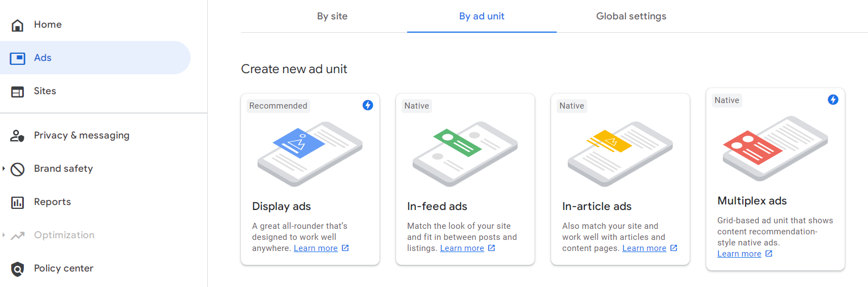Open the Global settings tab
Image resolution: width=868 pixels, height=287 pixels.
coord(631,16)
